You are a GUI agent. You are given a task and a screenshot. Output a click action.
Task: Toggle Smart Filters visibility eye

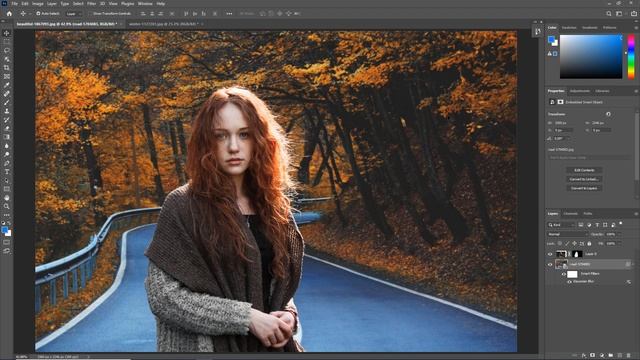pos(564,274)
